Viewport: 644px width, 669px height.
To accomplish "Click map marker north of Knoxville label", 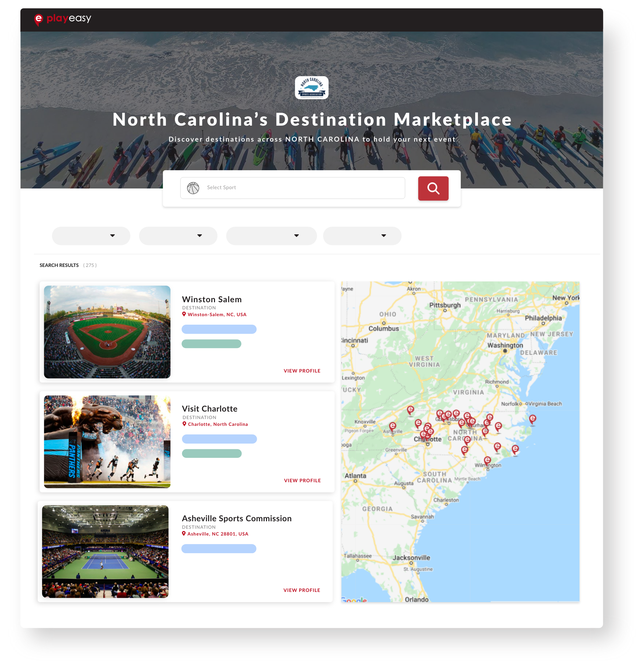I will pos(411,410).
